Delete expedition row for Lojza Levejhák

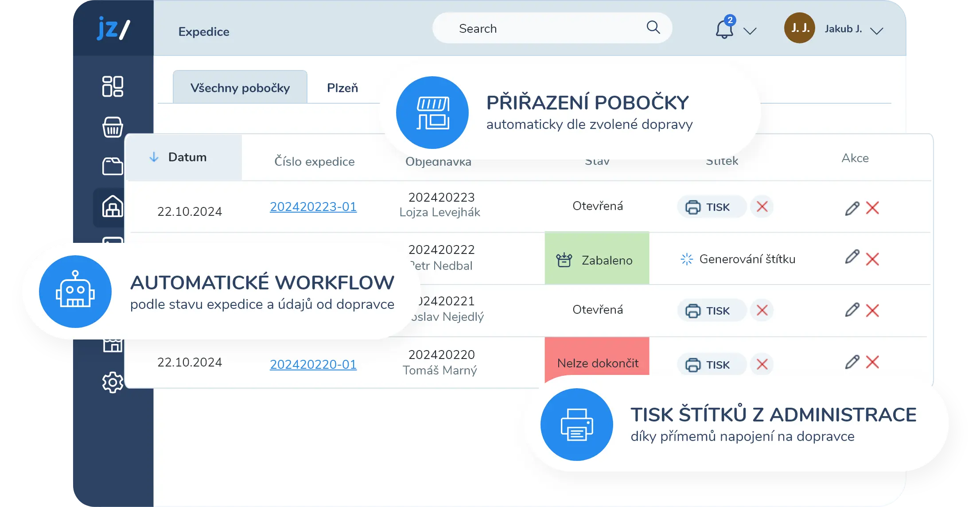872,208
